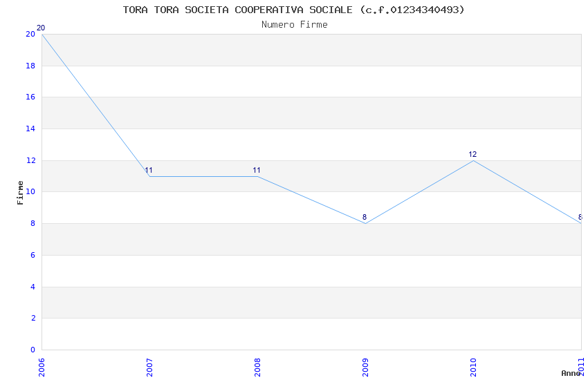Click the chart title TORA TORA SOCIETA COOPERATIVA
This screenshot has height=380, width=588.
pyautogui.click(x=294, y=10)
